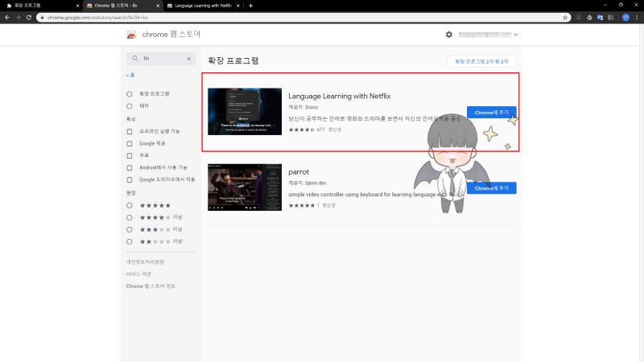
Task: Expand the account dropdown arrow
Action: pos(515,35)
